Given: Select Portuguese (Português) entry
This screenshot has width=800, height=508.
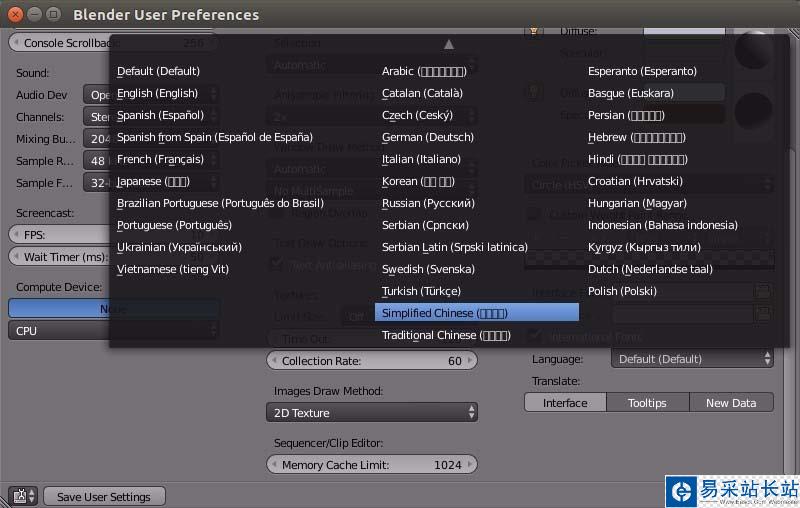Looking at the screenshot, I should point(174,225).
